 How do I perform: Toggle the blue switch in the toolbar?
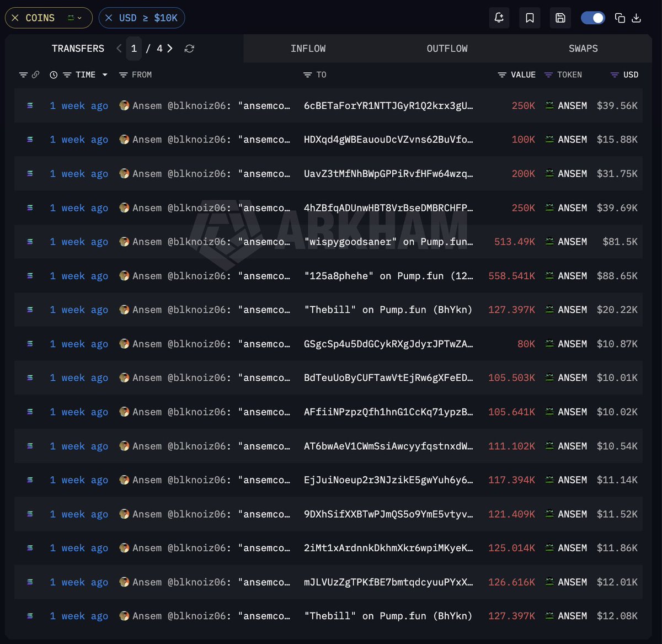click(593, 18)
